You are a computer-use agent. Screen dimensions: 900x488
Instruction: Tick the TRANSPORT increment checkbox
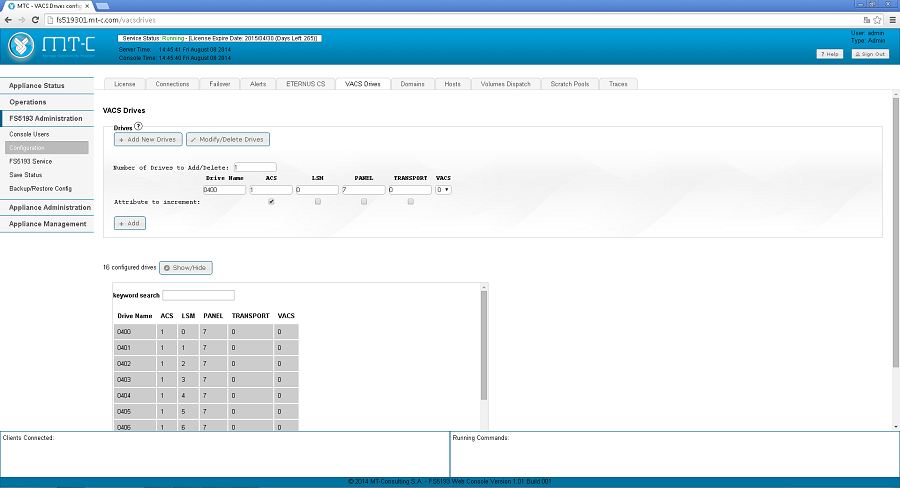click(x=410, y=202)
